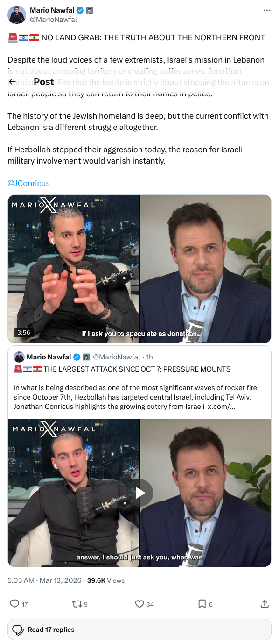Click the reply comment bubble icon
The width and height of the screenshot is (279, 644).
pos(15,604)
